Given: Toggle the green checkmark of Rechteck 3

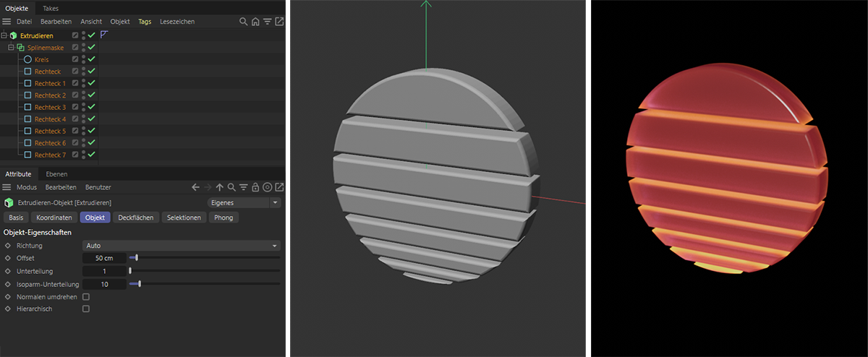Looking at the screenshot, I should pos(92,107).
